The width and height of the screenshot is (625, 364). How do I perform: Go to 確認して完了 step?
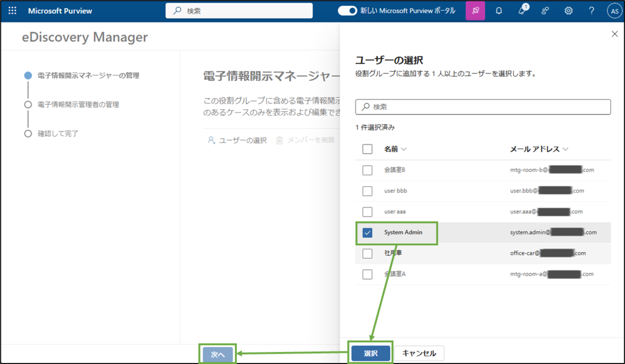(58, 133)
